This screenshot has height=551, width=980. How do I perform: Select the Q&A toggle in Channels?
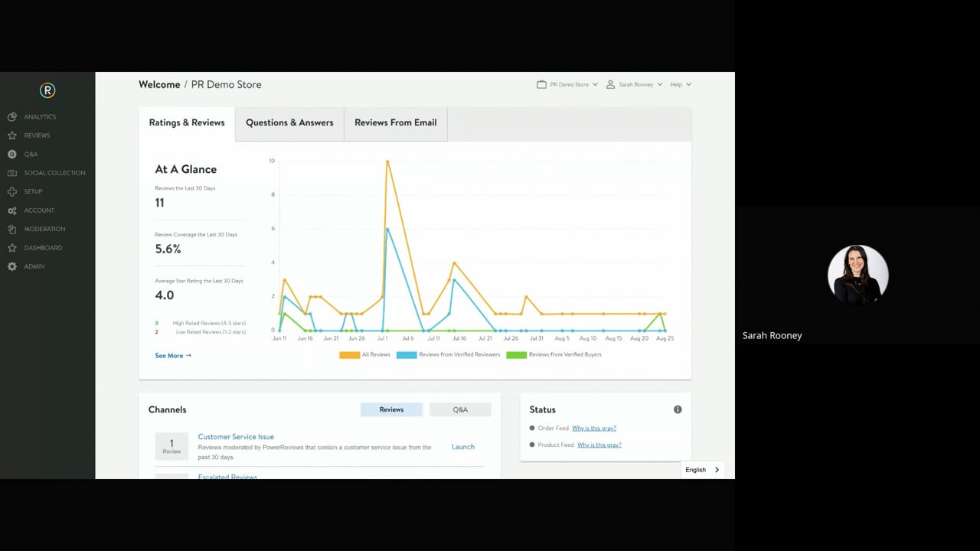[460, 409]
